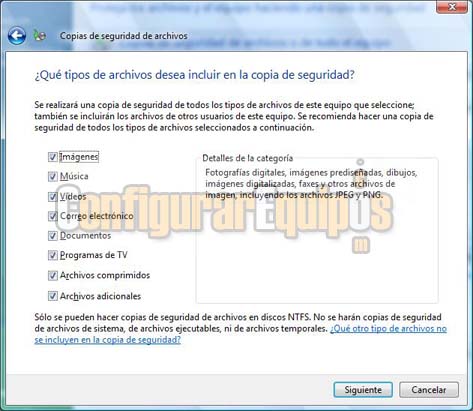Toggle Archivos adicionales checkbox

coord(53,296)
